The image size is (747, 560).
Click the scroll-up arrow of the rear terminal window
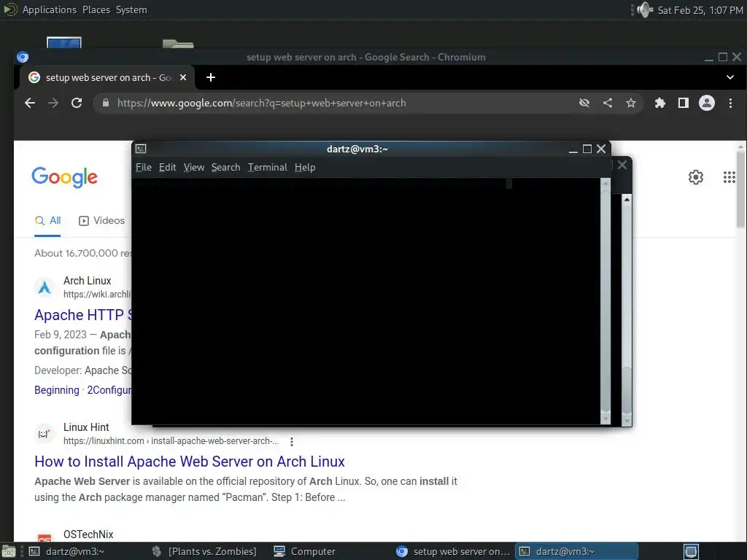point(627,199)
